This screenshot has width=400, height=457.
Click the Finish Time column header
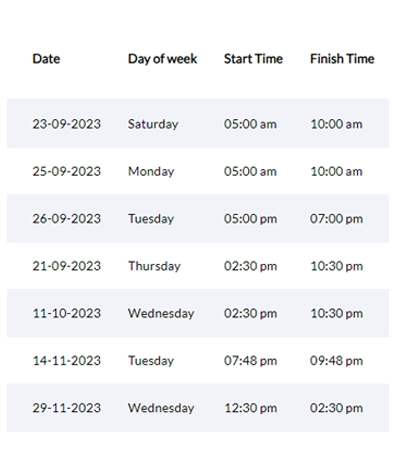pyautogui.click(x=342, y=59)
